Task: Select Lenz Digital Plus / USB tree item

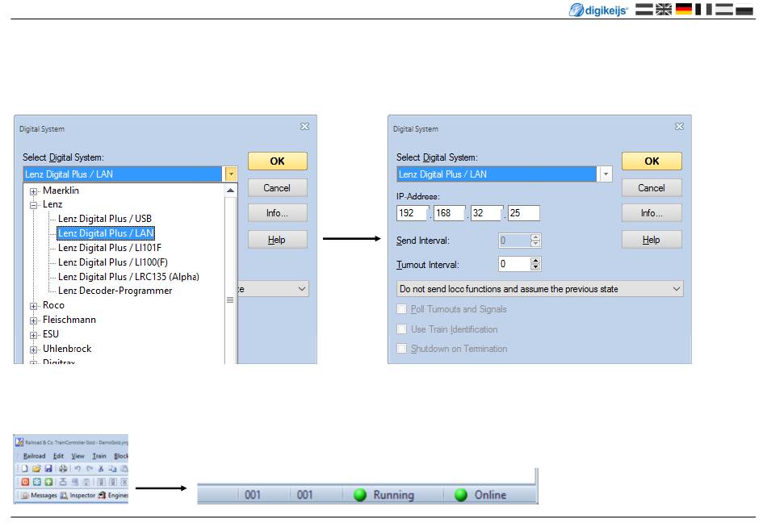Action: coord(105,219)
